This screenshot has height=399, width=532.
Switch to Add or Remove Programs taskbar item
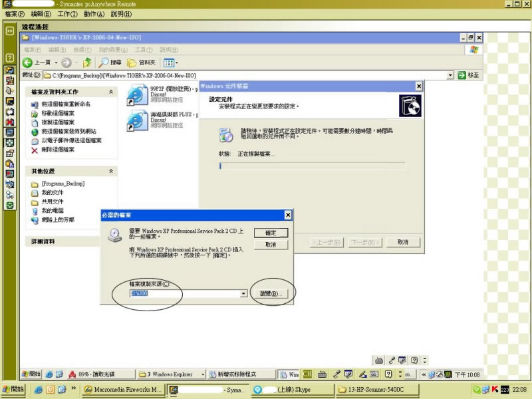[241, 374]
